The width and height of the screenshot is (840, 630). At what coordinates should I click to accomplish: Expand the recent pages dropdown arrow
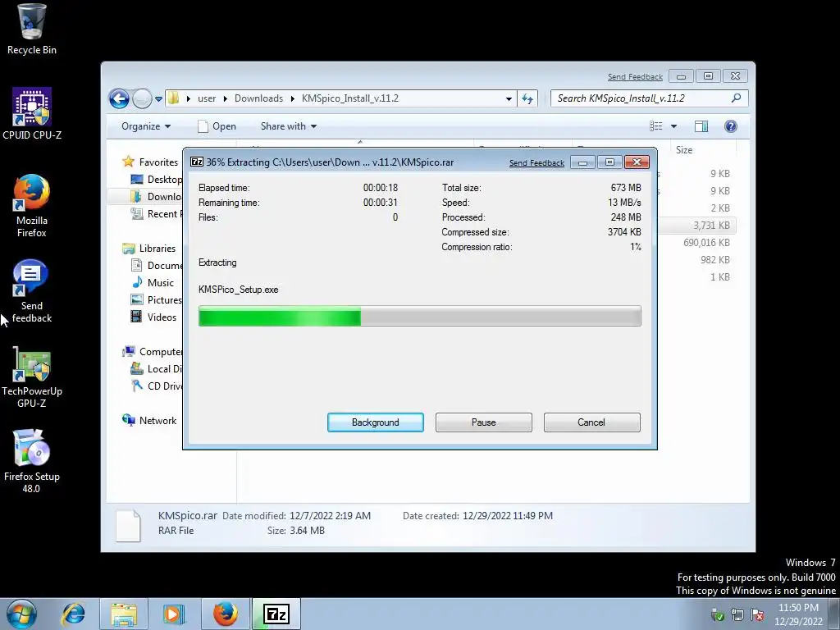pyautogui.click(x=158, y=99)
